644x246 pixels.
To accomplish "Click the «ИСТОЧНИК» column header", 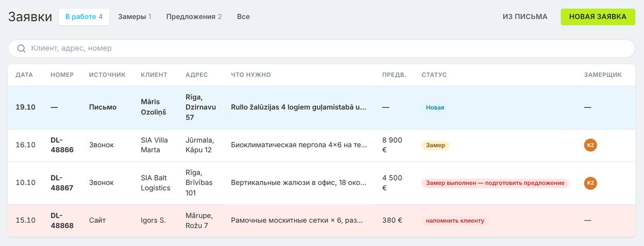I will point(107,75).
